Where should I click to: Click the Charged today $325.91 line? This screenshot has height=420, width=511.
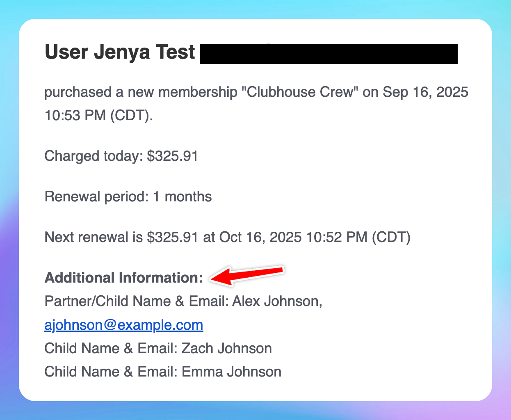point(121,156)
